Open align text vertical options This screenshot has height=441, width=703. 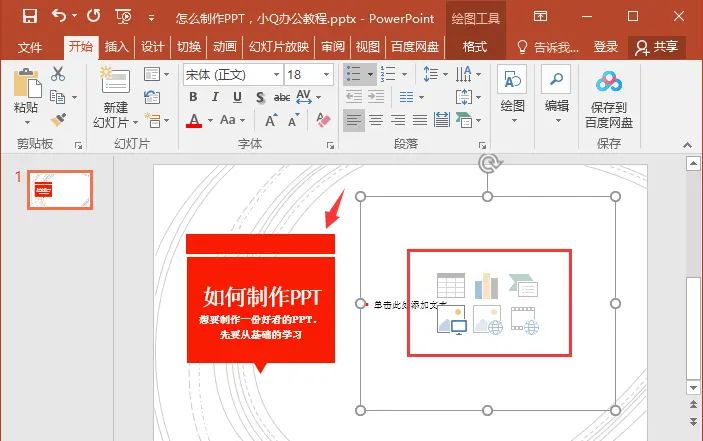[x=468, y=97]
